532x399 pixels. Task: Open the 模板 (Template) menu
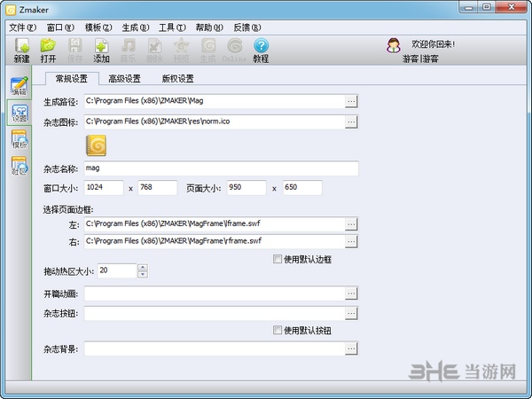coord(98,27)
